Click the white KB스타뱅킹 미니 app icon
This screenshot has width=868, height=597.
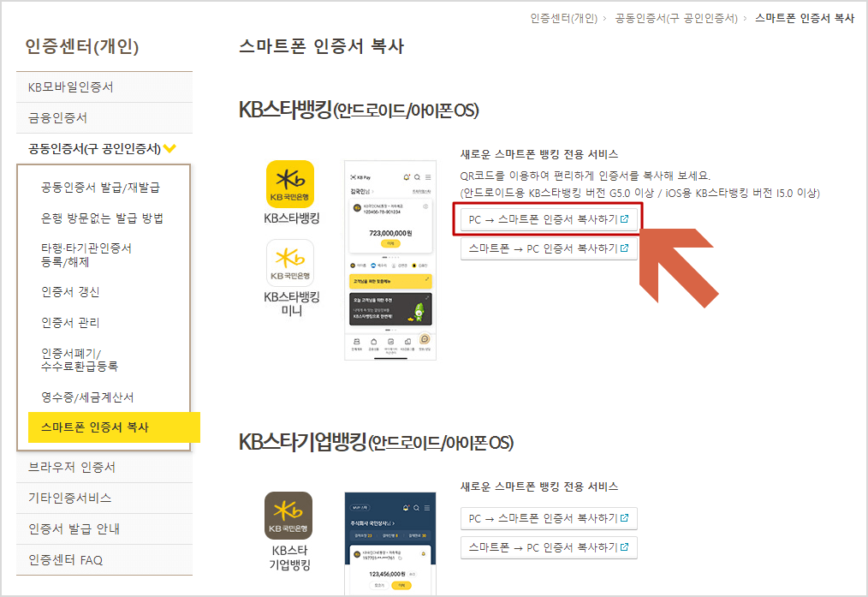[x=290, y=262]
